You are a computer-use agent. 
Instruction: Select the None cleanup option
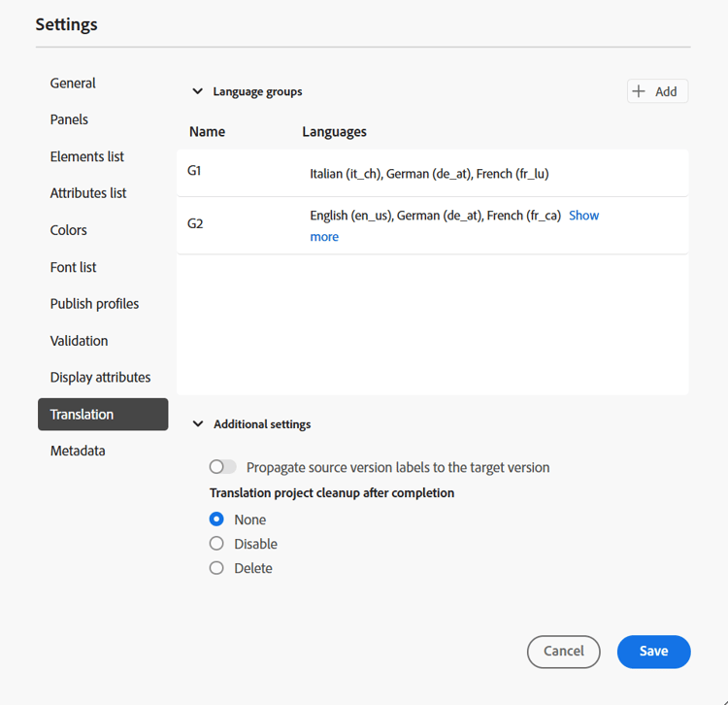[x=216, y=520]
